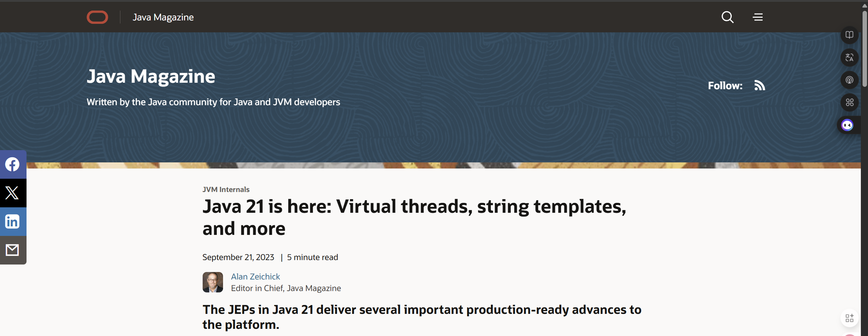
Task: Click Alan Zeichick's author photo
Action: tap(213, 282)
